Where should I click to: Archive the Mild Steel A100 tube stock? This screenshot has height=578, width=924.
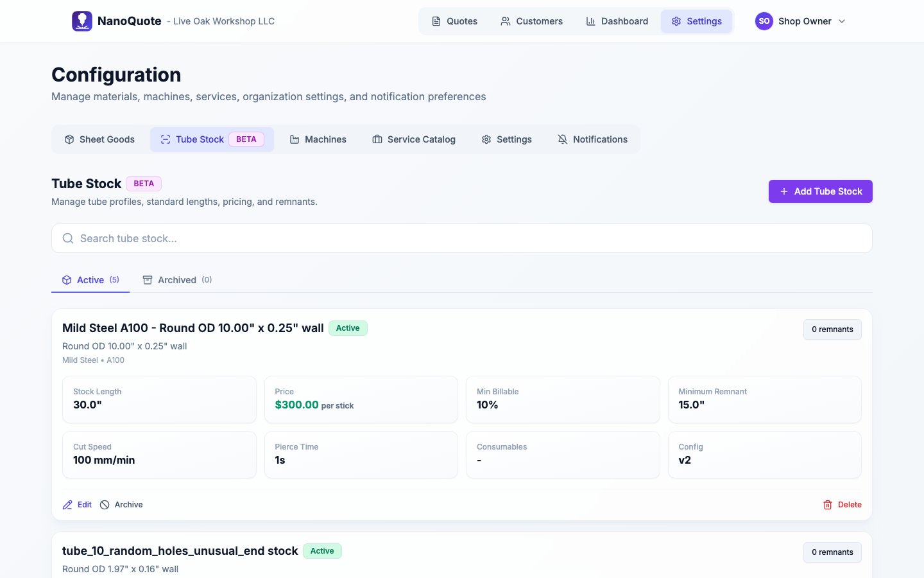tap(121, 505)
